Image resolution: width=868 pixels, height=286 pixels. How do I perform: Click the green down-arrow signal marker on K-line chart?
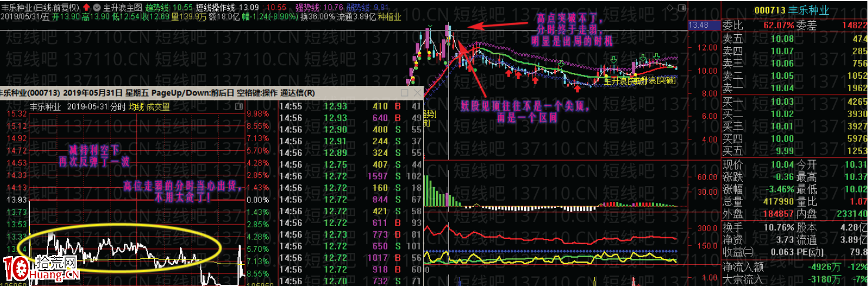[614, 59]
